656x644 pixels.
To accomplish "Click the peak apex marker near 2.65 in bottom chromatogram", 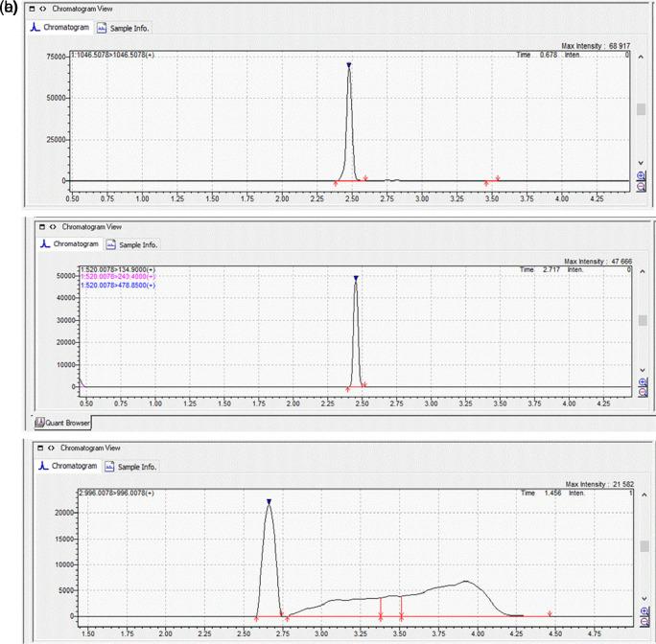I will click(269, 501).
